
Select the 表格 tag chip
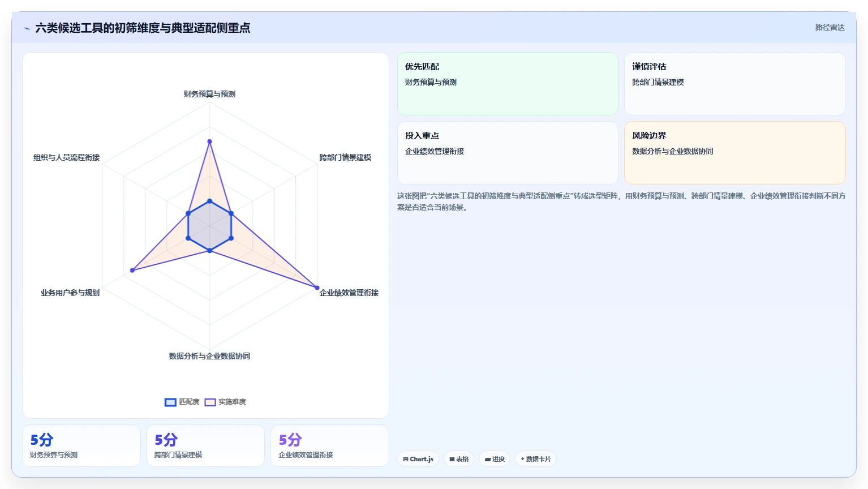[459, 459]
